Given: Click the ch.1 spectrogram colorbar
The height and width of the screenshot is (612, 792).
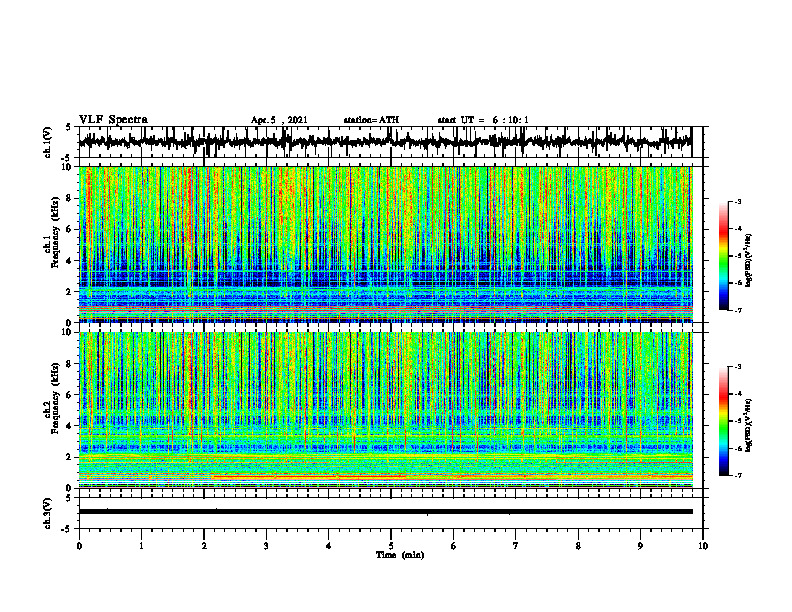Looking at the screenshot, I should (x=724, y=256).
